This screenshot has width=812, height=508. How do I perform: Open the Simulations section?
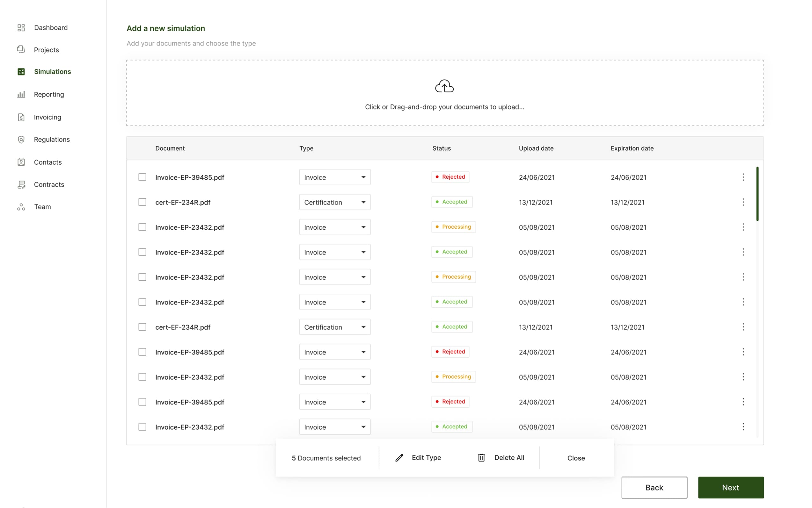tap(53, 71)
